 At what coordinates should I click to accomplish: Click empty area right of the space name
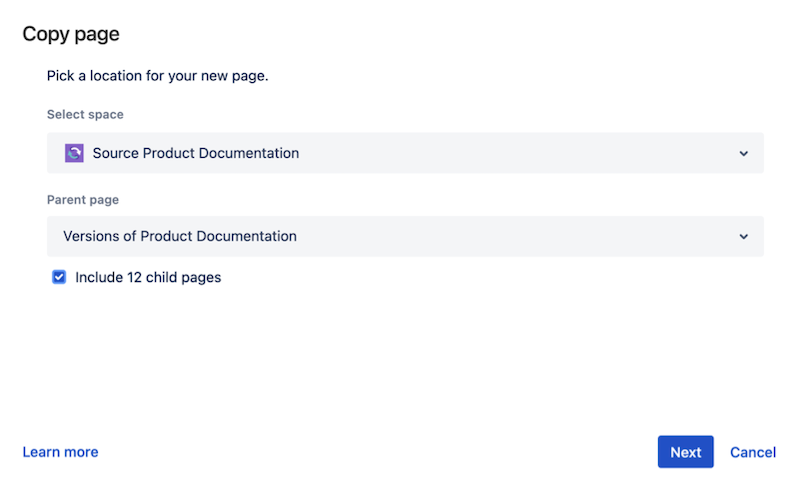point(520,153)
